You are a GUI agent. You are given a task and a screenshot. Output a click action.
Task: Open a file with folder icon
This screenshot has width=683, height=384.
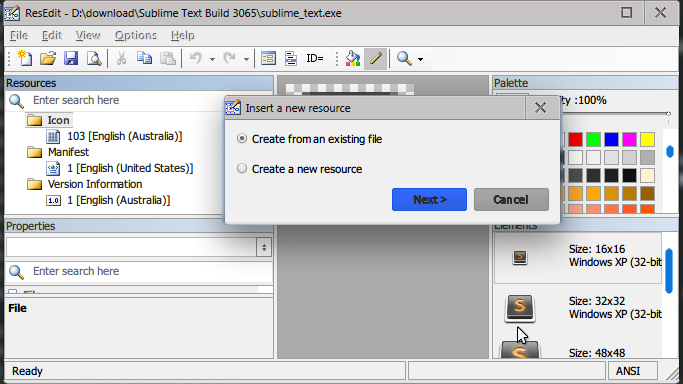[48, 58]
